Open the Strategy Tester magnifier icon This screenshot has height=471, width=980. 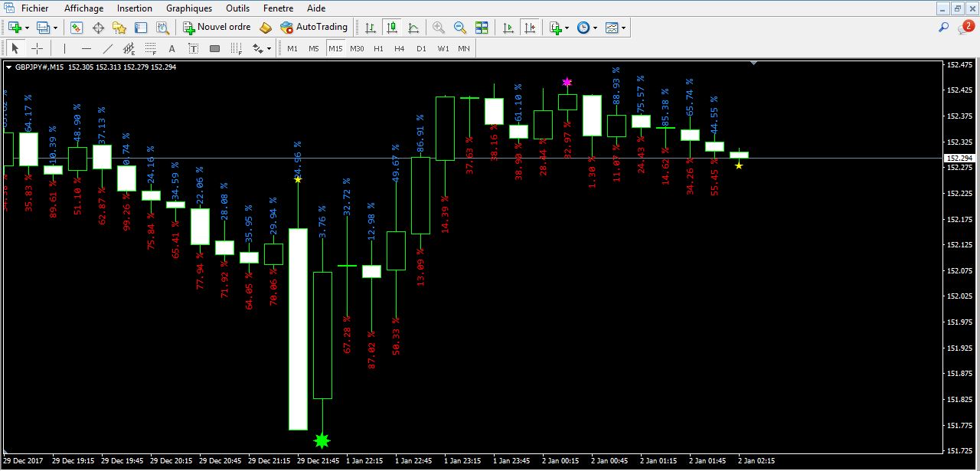(x=162, y=28)
